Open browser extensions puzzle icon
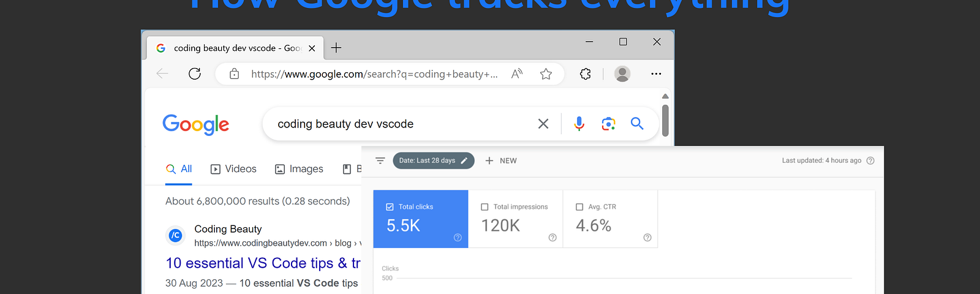This screenshot has height=294, width=980. point(585,74)
